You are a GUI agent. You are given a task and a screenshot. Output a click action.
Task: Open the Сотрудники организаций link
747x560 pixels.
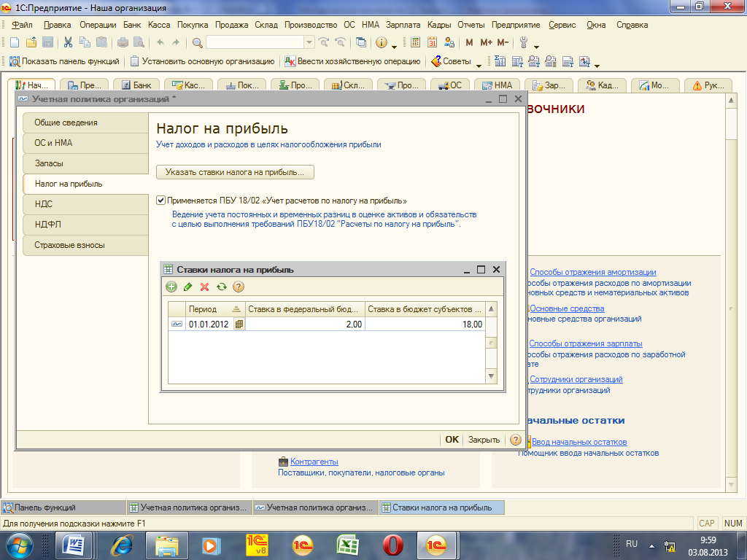pos(576,379)
